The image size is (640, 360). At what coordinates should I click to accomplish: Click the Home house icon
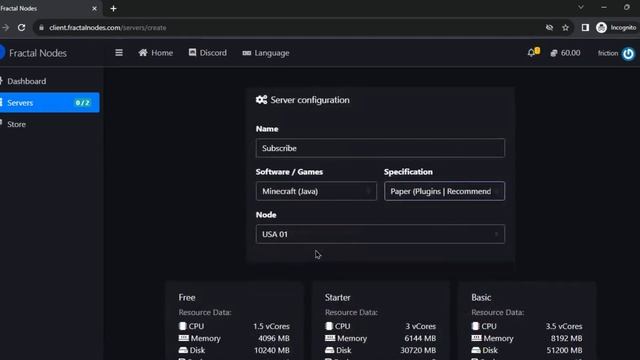[x=143, y=52]
